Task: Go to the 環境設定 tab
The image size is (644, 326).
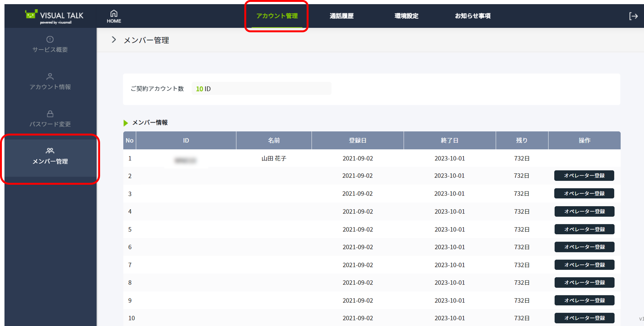Action: point(406,16)
